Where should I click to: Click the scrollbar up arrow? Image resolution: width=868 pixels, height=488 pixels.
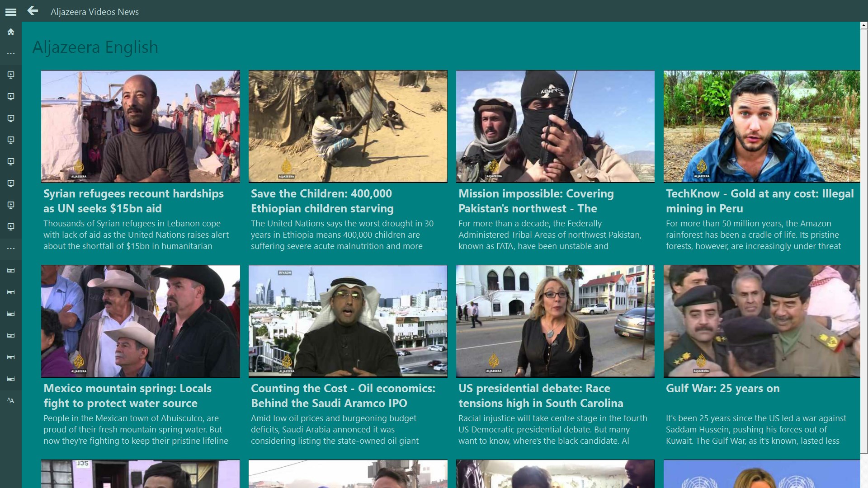pos(863,26)
